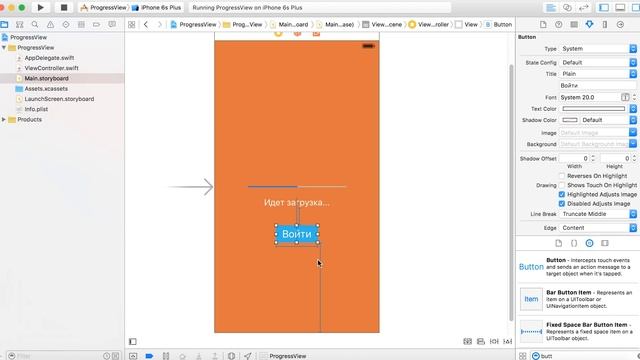The height and width of the screenshot is (360, 640).
Task: Show the Attributes inspector
Action: pos(589,24)
